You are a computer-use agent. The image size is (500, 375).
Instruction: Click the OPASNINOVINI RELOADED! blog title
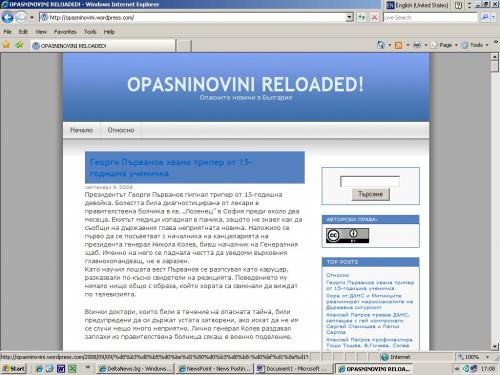(245, 84)
